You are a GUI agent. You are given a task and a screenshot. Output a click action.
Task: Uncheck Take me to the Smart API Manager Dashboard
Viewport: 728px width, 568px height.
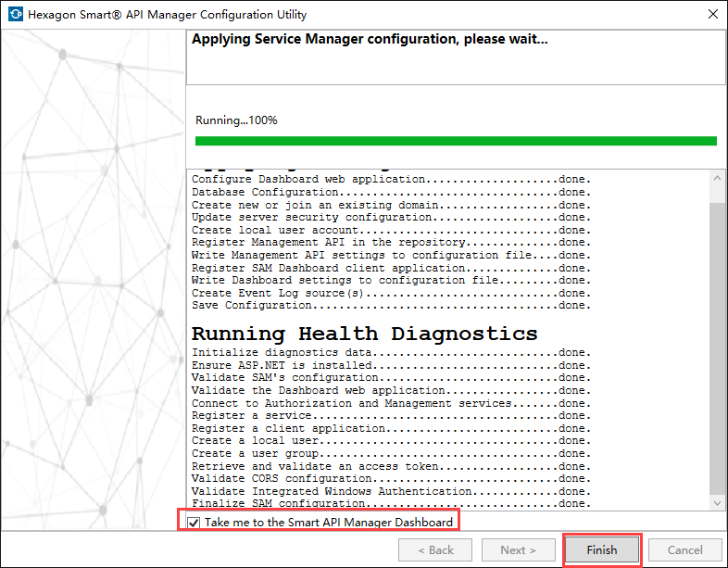point(194,523)
